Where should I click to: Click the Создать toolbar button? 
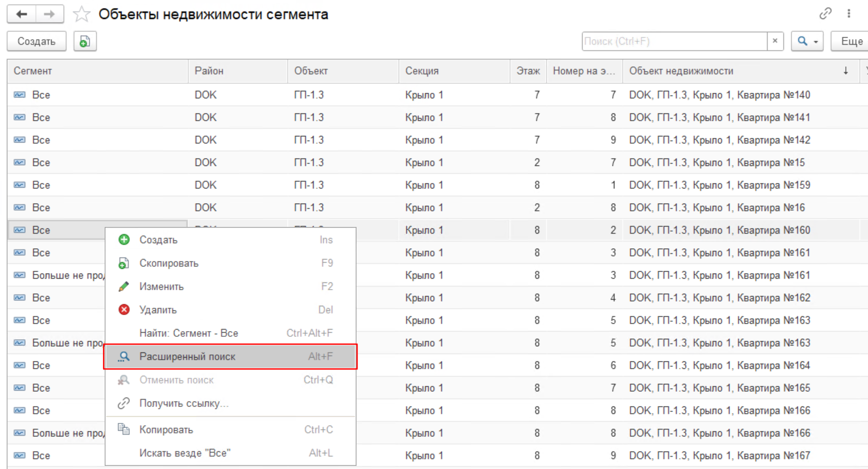(x=36, y=41)
